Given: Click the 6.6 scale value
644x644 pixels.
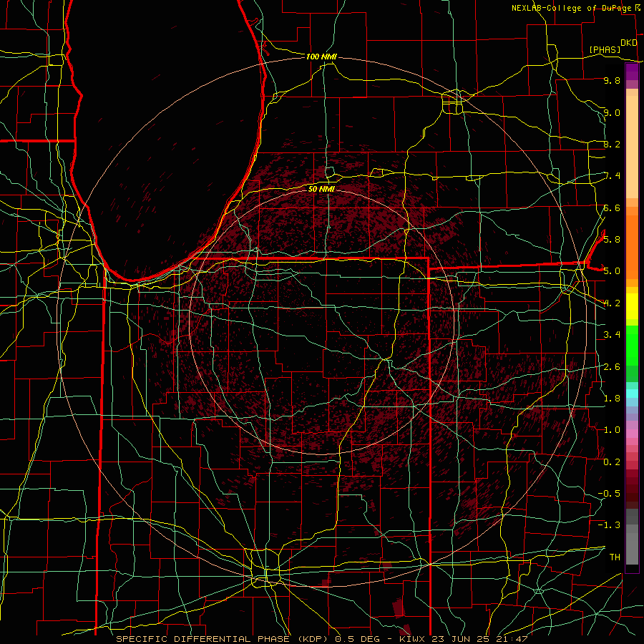Looking at the screenshot, I should 612,208.
